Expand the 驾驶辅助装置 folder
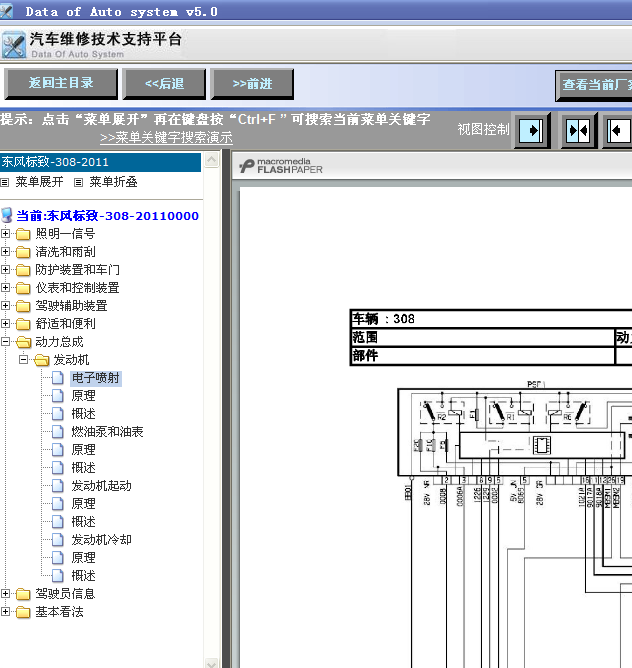The width and height of the screenshot is (632, 668). click(5, 305)
